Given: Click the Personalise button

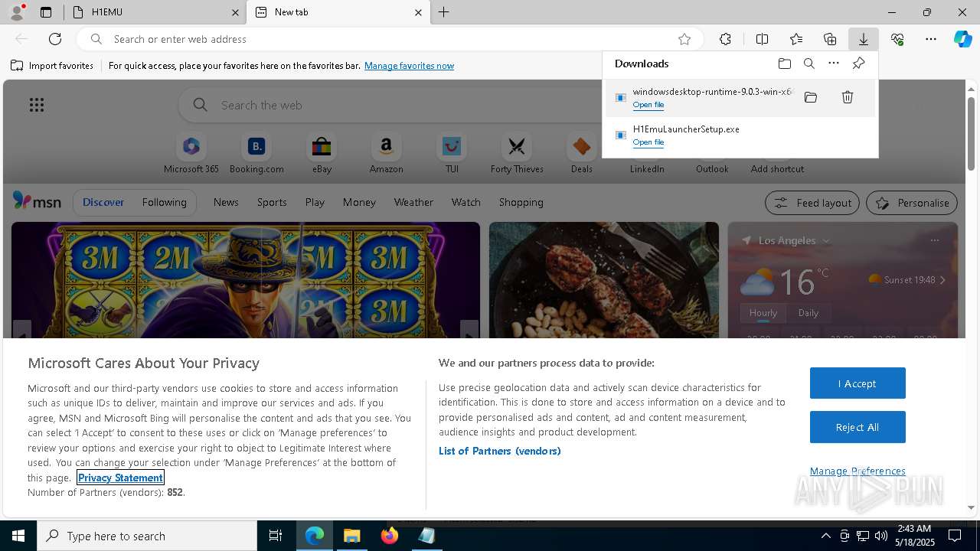Looking at the screenshot, I should click(x=912, y=203).
